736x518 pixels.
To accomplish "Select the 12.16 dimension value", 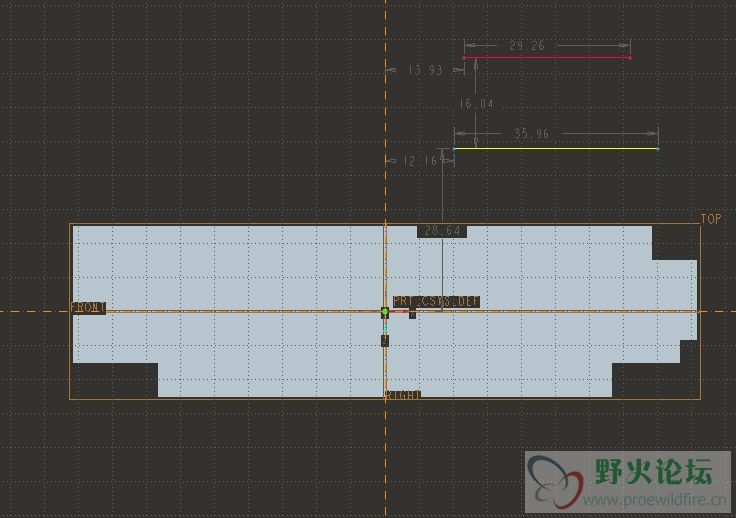I will 420,161.
